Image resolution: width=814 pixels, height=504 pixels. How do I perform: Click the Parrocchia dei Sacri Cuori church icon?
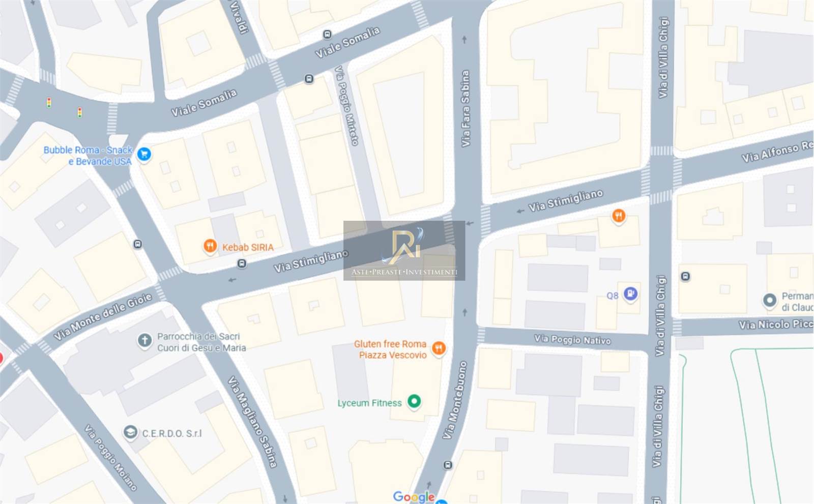[144, 340]
